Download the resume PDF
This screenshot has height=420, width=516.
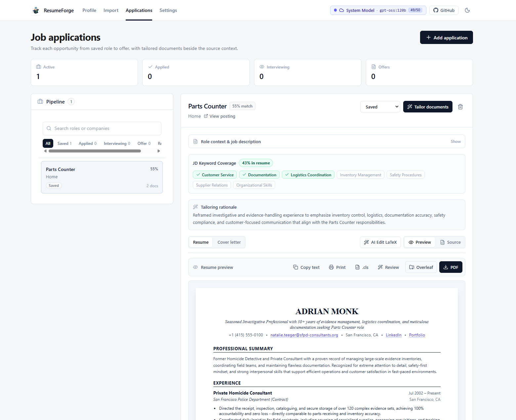451,267
